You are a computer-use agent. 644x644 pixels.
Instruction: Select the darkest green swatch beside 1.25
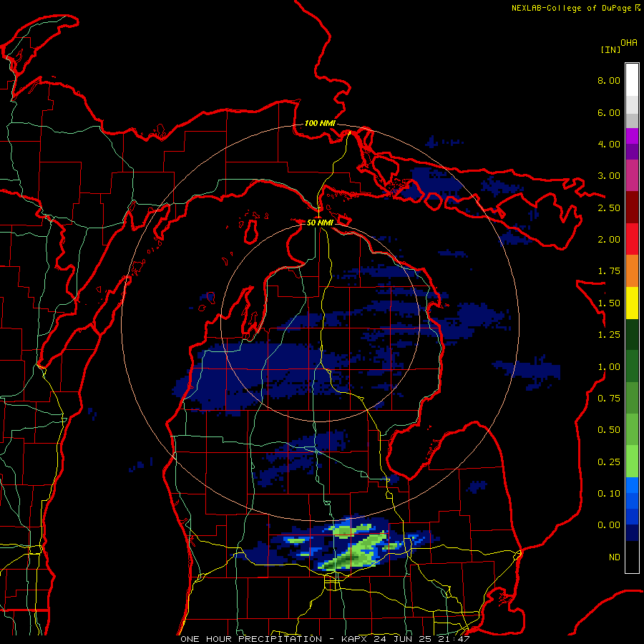click(x=632, y=334)
